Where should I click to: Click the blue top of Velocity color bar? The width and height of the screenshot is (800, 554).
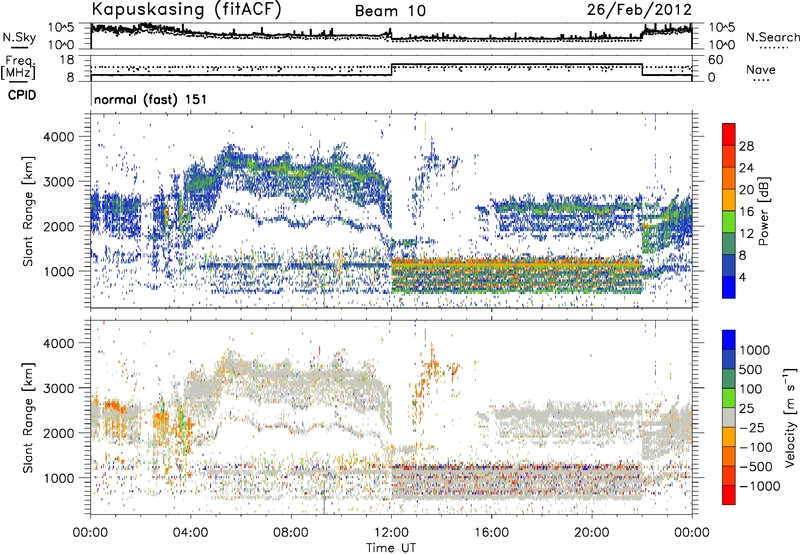pos(729,339)
